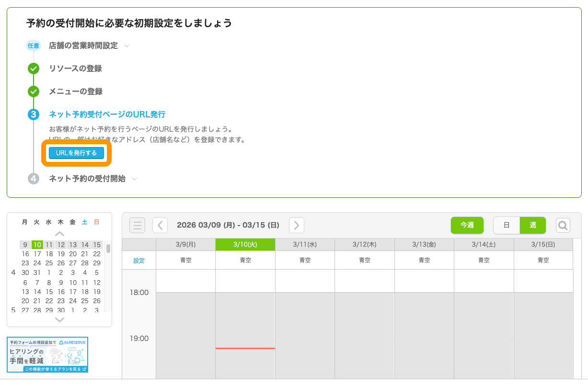Jump to 今週 button
This screenshot has width=588, height=386.
click(x=467, y=225)
